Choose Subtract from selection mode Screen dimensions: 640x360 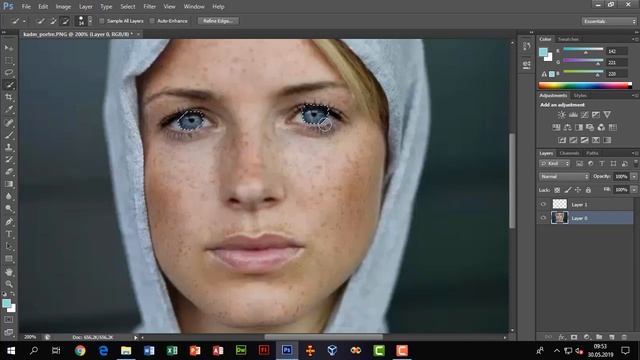pos(64,21)
